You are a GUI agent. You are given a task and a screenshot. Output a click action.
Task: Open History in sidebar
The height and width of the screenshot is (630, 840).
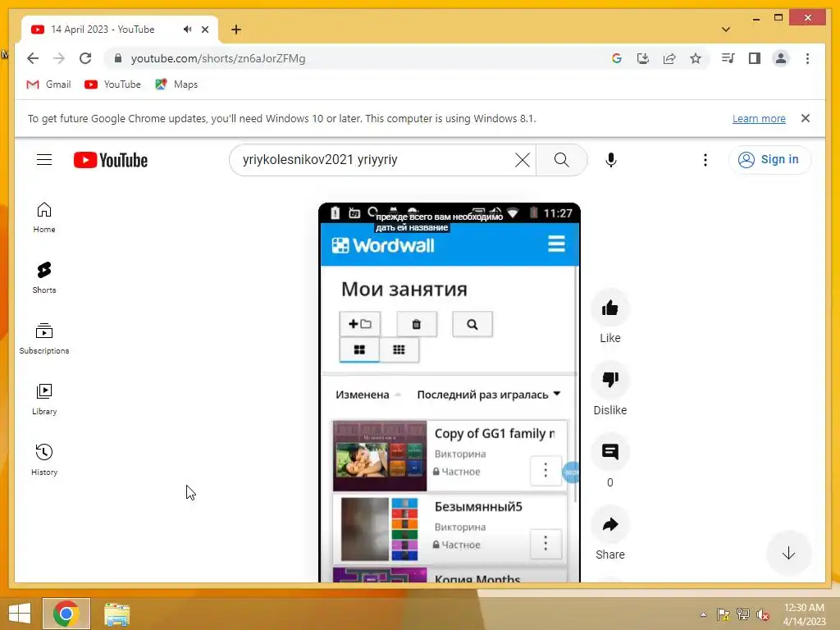click(44, 459)
